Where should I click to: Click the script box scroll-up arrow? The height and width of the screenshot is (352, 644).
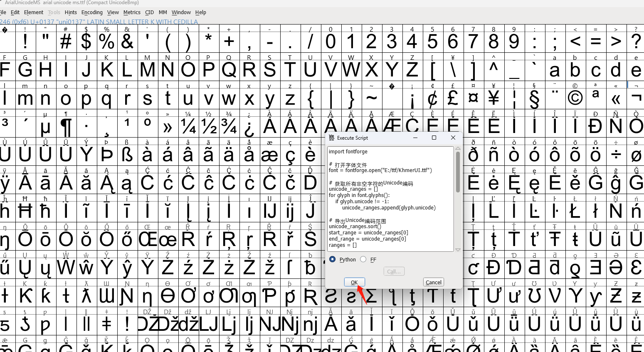(x=458, y=148)
